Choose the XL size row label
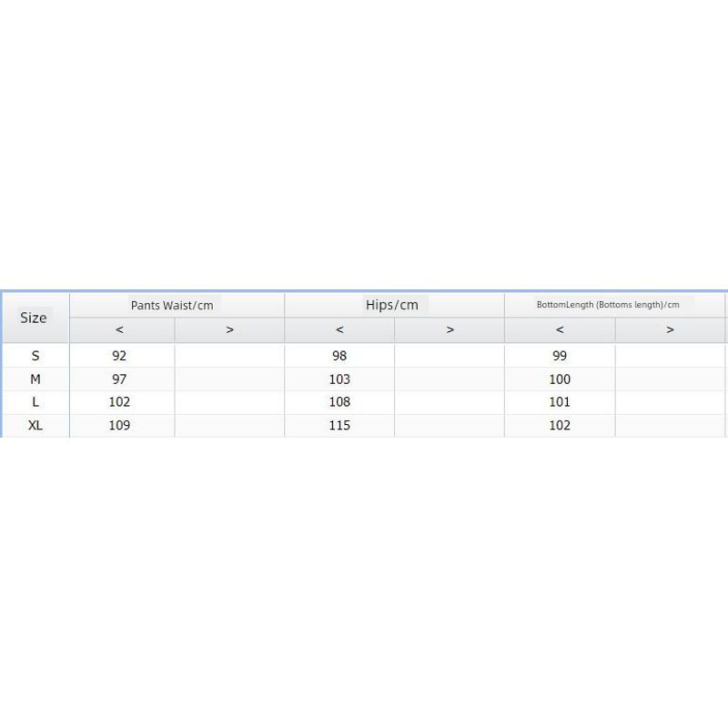 point(35,425)
